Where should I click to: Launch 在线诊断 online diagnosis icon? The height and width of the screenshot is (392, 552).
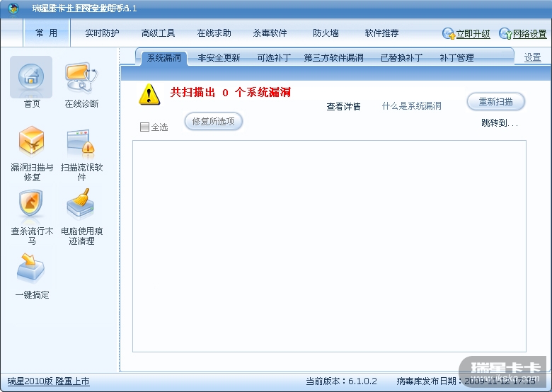tap(81, 77)
